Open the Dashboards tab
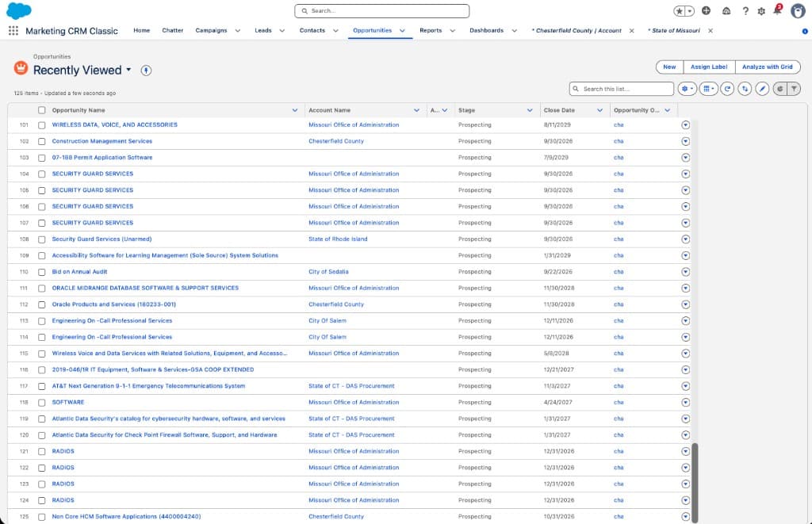 486,31
